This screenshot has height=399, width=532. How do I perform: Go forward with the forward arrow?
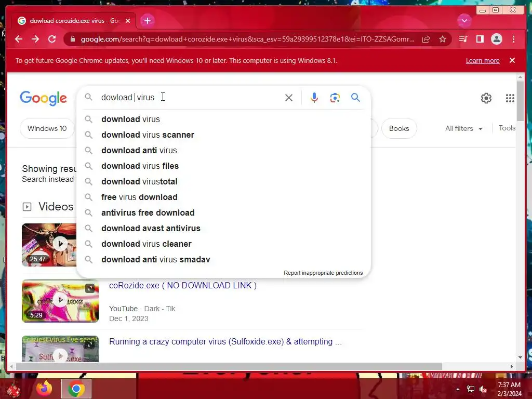(35, 39)
